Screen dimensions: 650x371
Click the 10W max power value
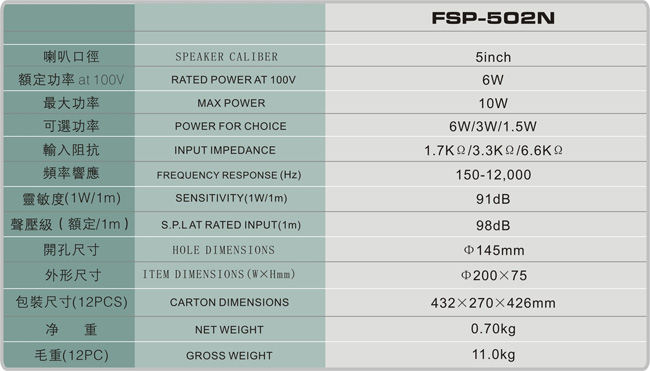[493, 103]
